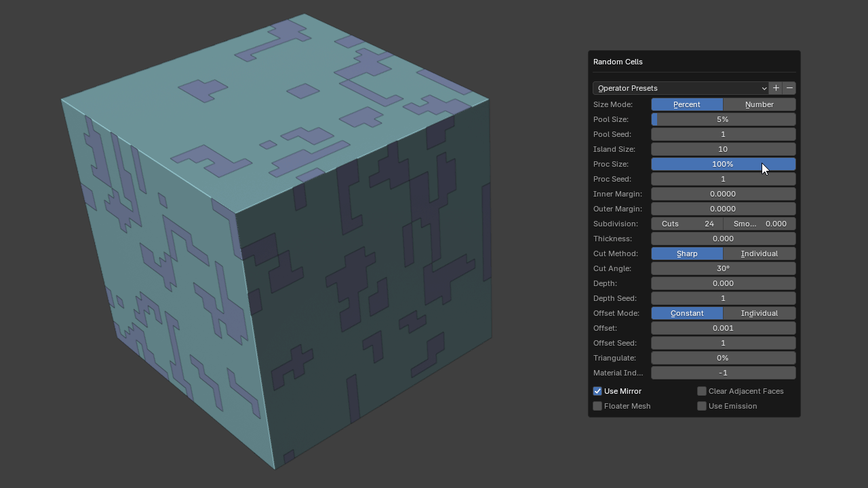
Task: Click the minus icon to remove preset
Action: pos(789,88)
